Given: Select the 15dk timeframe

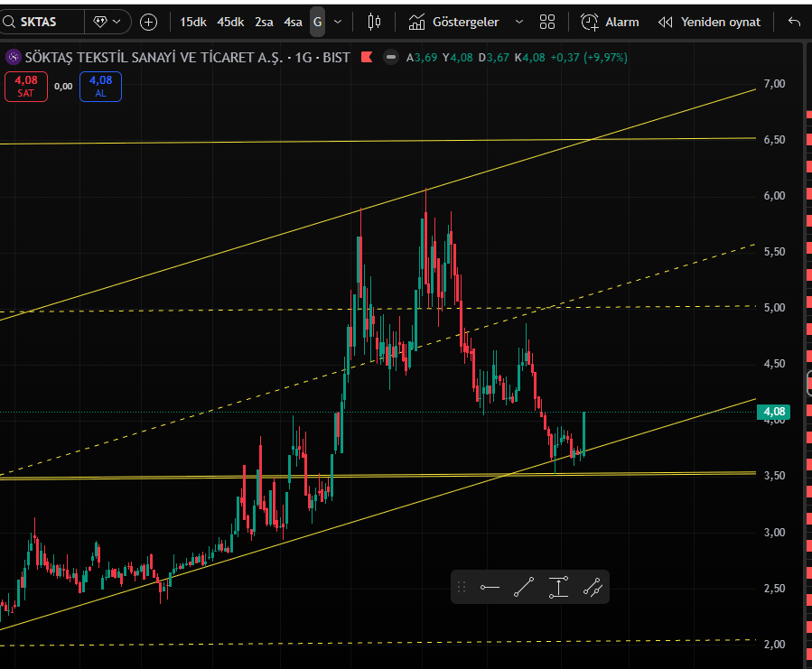Looking at the screenshot, I should pos(193,22).
